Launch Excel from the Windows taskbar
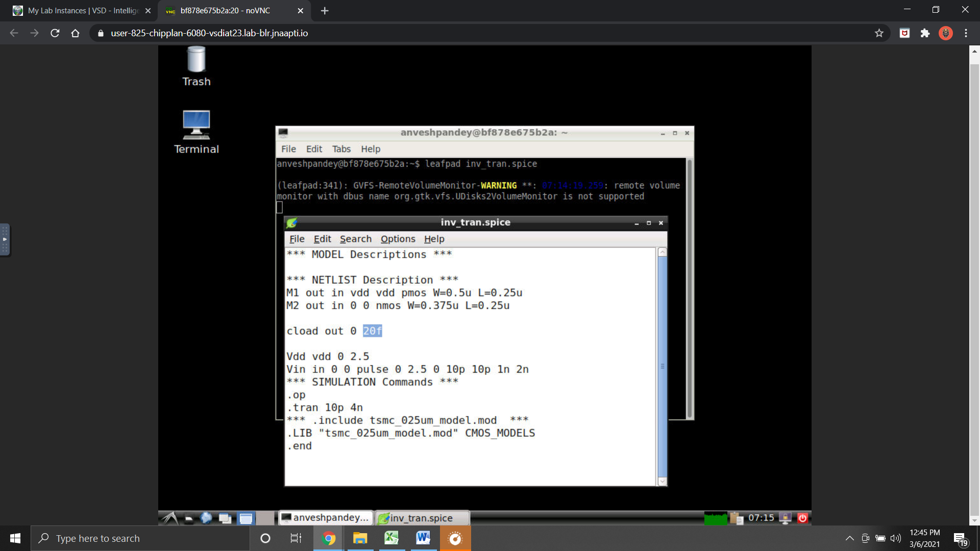The width and height of the screenshot is (980, 551). click(391, 538)
